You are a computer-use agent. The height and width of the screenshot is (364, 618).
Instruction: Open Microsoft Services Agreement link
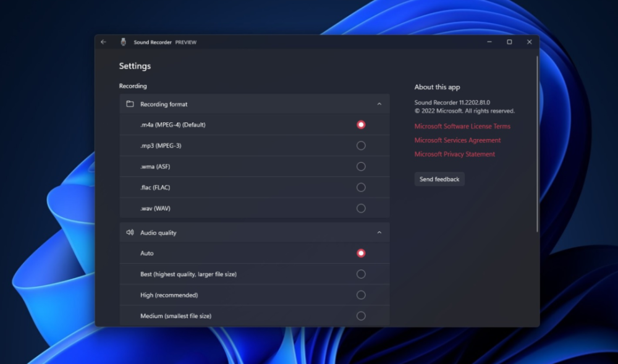[x=457, y=140]
